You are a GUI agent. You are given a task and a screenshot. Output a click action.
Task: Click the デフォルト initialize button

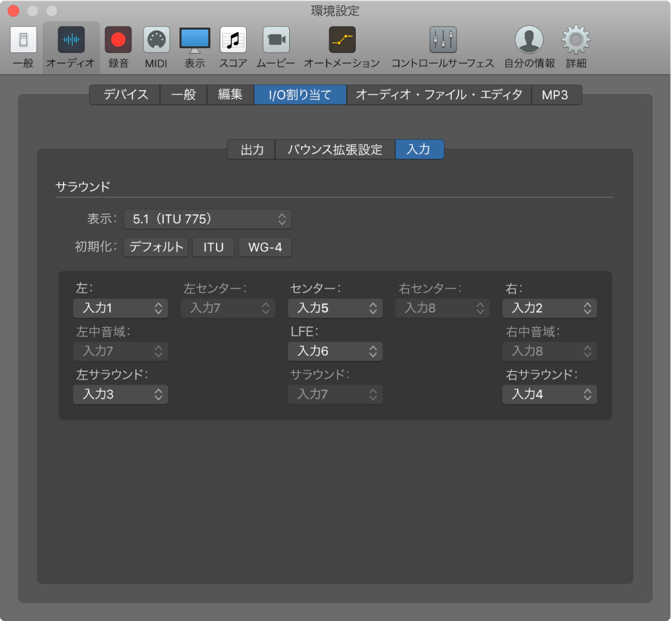click(156, 247)
